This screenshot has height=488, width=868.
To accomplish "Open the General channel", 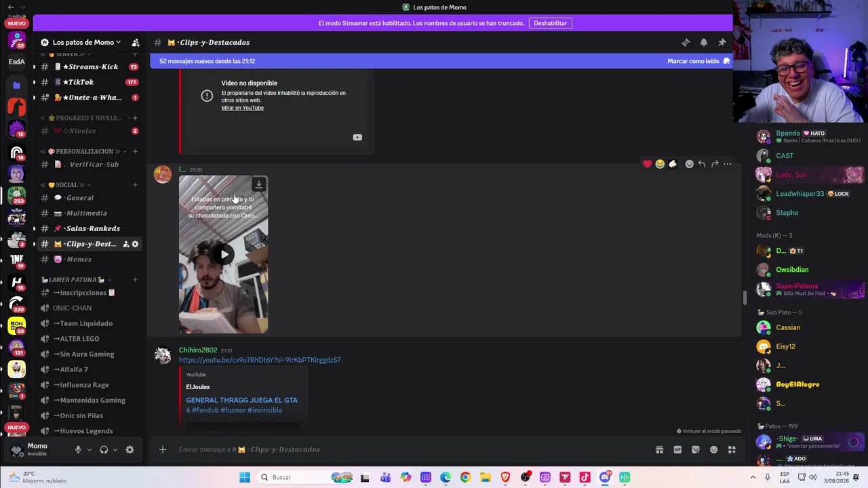I will 89,198.
